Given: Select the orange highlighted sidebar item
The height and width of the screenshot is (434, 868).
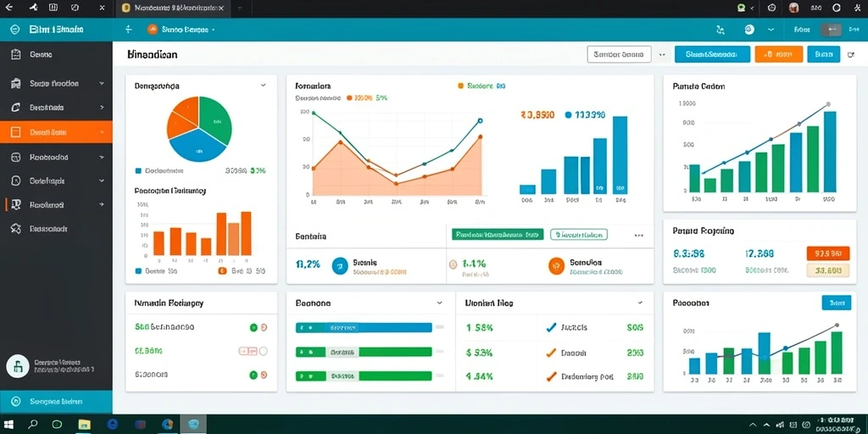Looking at the screenshot, I should point(56,132).
